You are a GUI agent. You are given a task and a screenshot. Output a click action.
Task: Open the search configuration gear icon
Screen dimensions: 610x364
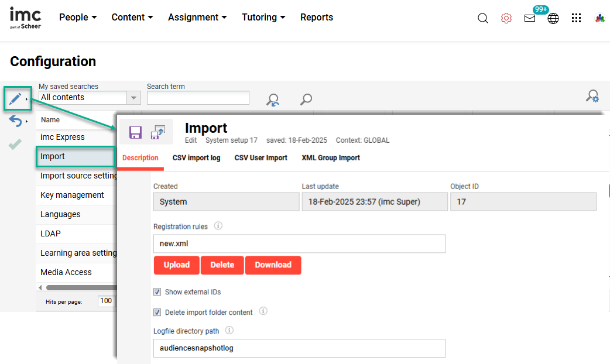point(592,95)
